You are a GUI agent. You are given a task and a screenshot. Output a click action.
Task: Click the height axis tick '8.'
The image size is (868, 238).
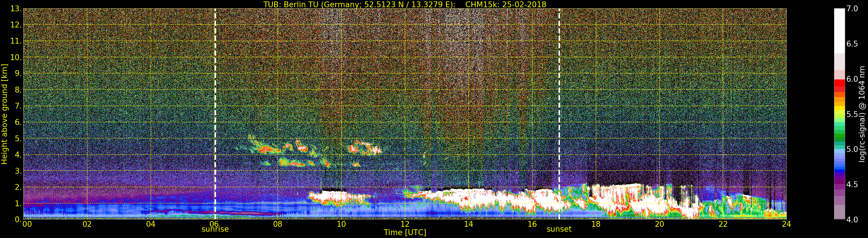(18, 90)
